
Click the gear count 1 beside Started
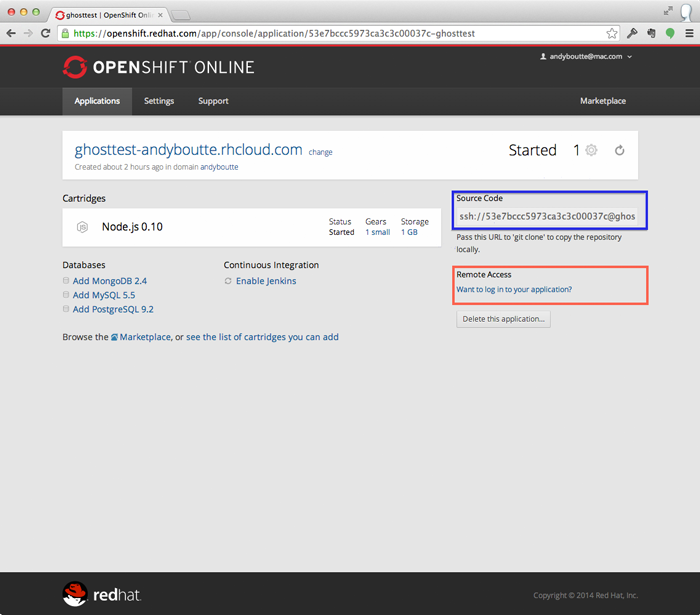576,150
